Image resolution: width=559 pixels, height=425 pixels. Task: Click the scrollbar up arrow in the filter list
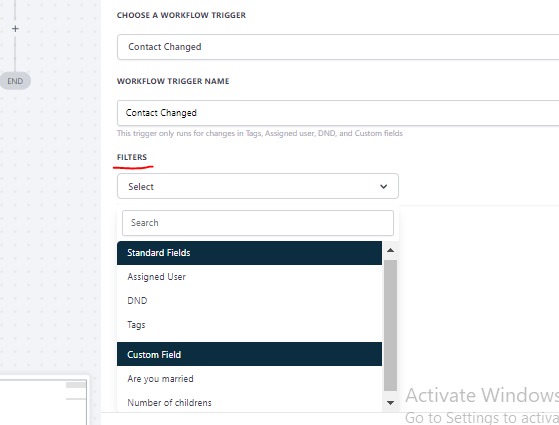click(x=390, y=250)
